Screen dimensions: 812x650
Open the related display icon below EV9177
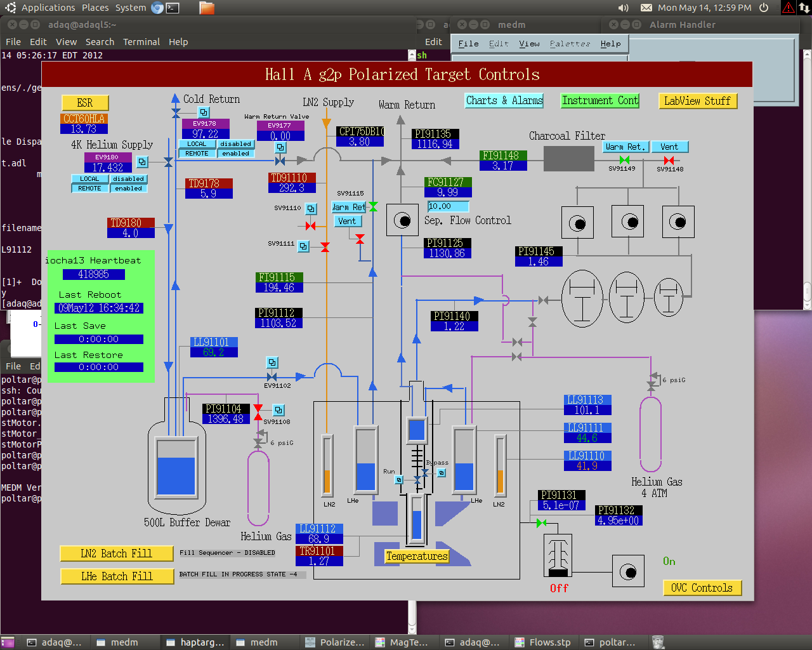pyautogui.click(x=280, y=147)
